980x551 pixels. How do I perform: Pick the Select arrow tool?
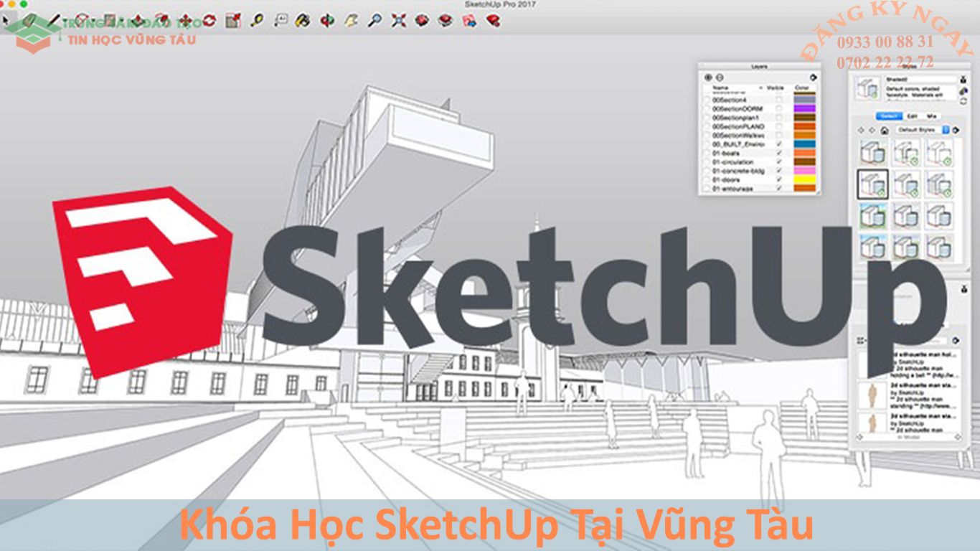click(6, 20)
